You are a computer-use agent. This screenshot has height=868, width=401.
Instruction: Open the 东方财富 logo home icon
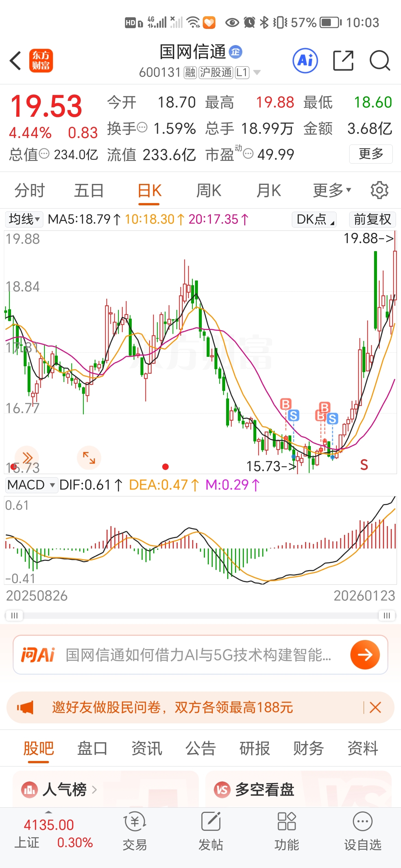pyautogui.click(x=41, y=61)
